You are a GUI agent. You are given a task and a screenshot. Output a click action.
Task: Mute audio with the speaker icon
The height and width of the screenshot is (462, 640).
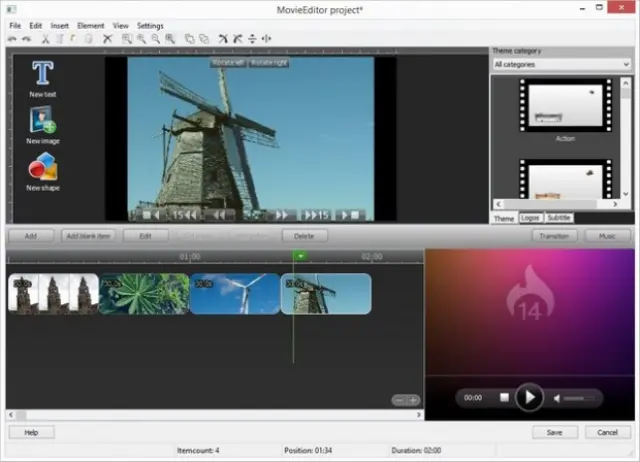557,398
